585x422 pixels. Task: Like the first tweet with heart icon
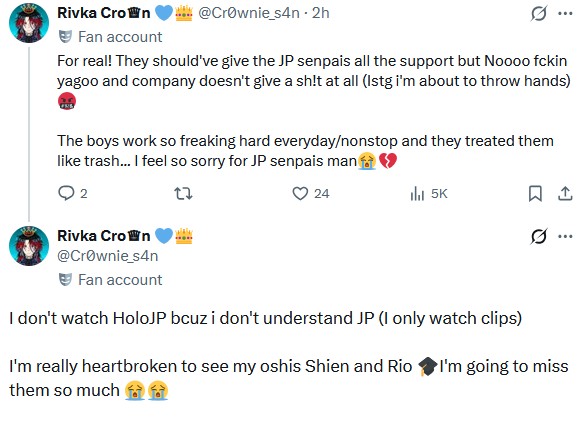(x=300, y=193)
